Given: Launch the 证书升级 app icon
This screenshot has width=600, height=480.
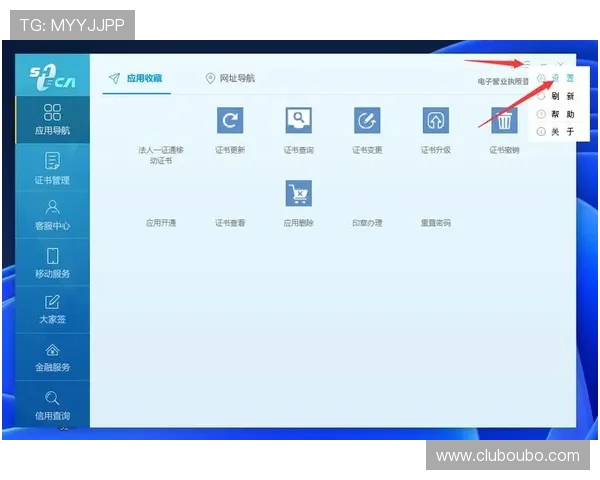Looking at the screenshot, I should [x=436, y=120].
